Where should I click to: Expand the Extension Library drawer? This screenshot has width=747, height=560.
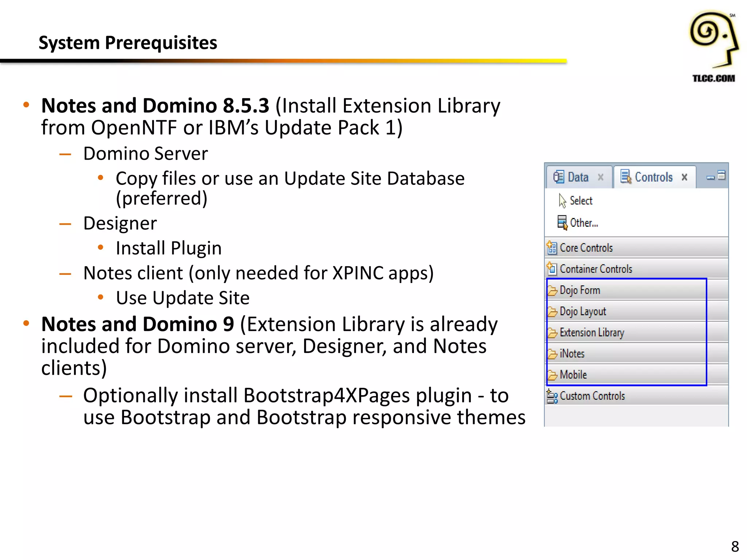tap(636, 332)
